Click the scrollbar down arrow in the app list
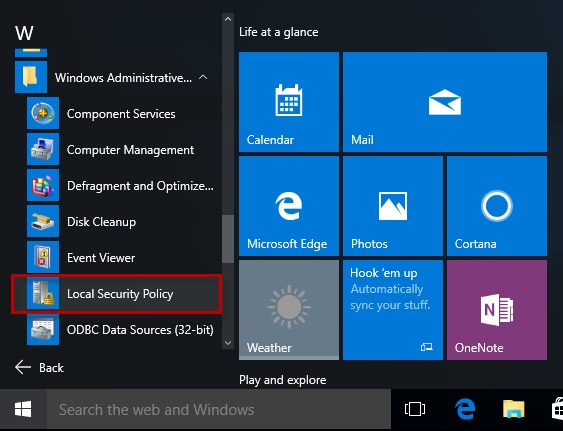 (228, 343)
